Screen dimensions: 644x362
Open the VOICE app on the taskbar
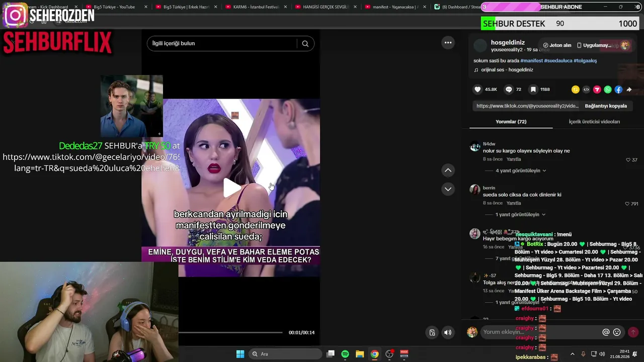[404, 354]
